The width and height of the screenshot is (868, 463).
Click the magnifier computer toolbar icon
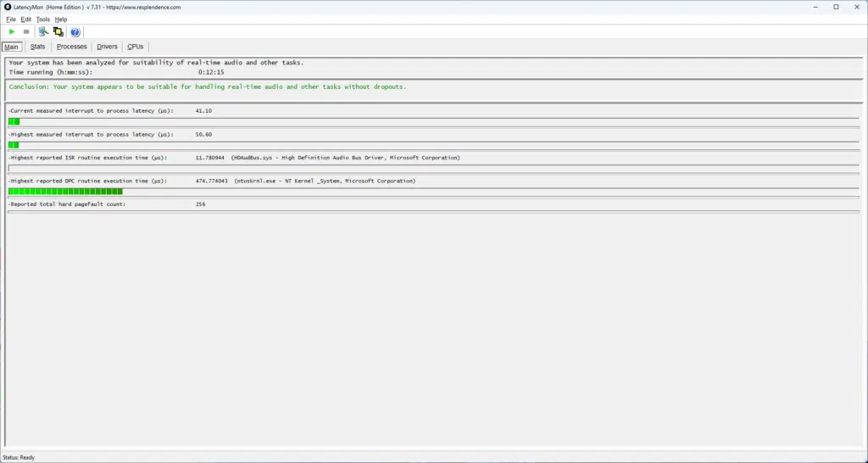tap(44, 32)
